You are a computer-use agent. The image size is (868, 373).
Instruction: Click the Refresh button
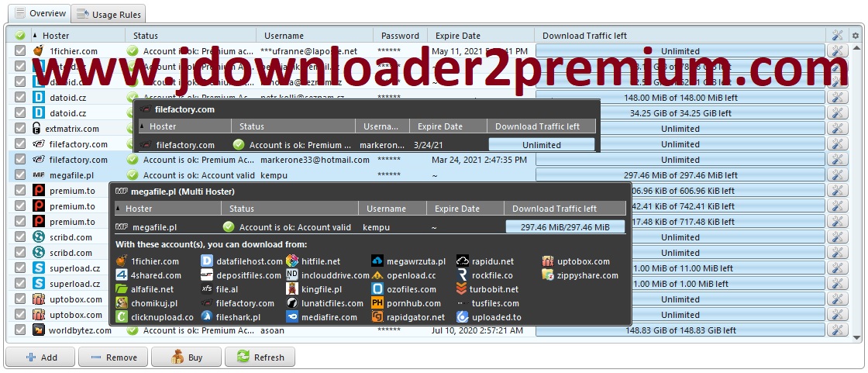[x=260, y=357]
